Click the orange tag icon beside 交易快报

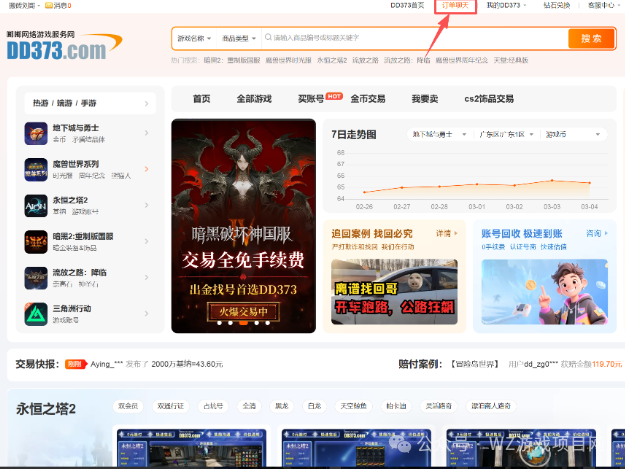76,364
